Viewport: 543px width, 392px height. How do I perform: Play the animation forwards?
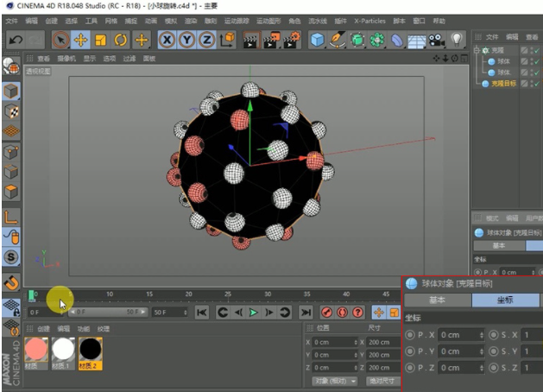click(x=254, y=313)
